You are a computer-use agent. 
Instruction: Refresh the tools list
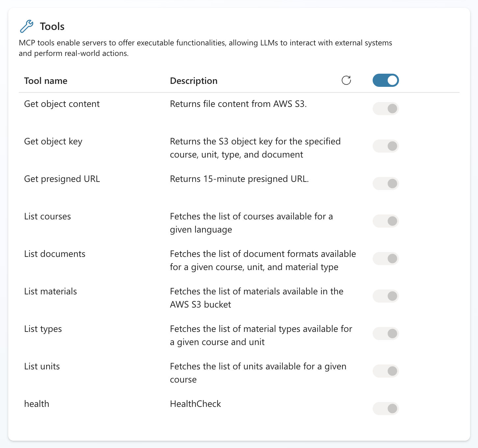point(346,80)
